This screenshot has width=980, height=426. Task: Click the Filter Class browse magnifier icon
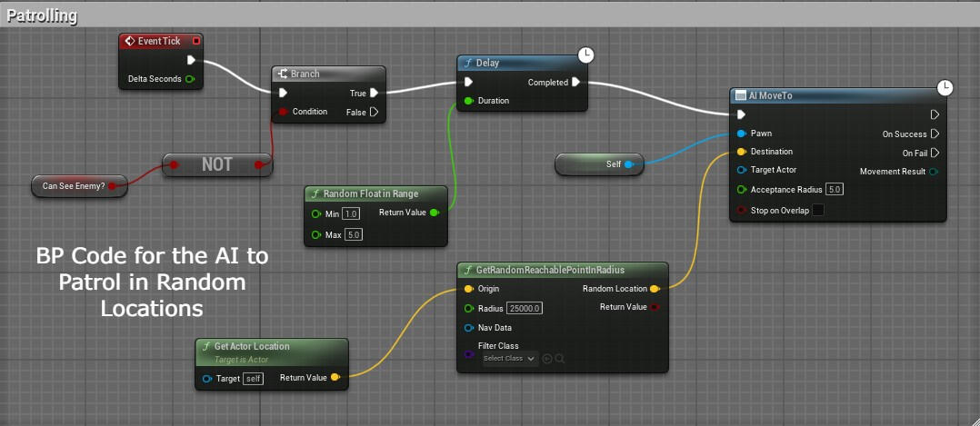560,359
